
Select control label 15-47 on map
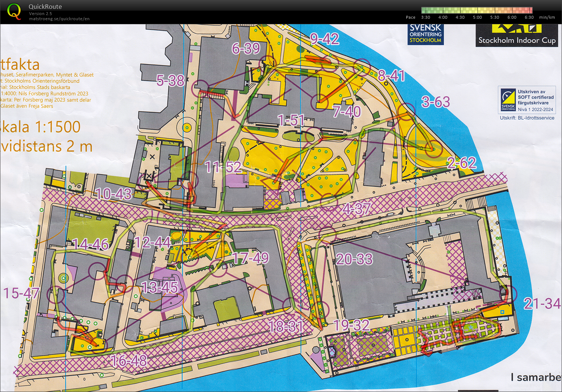21,293
